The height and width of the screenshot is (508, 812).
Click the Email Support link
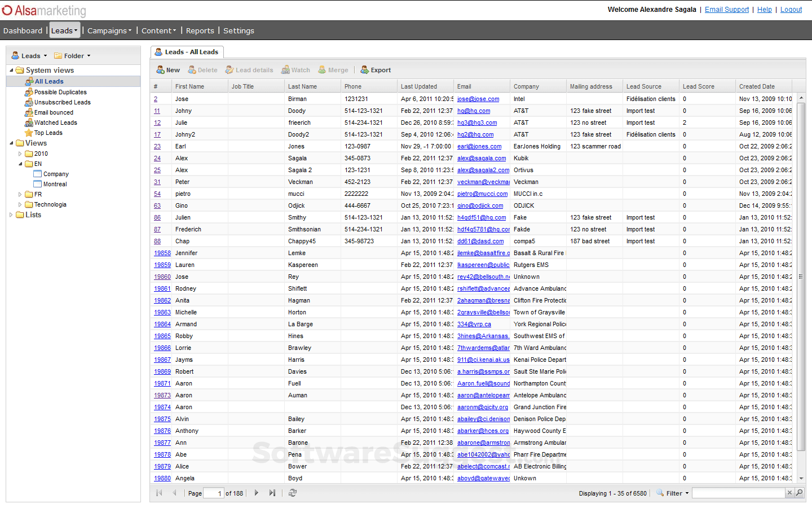pos(727,10)
